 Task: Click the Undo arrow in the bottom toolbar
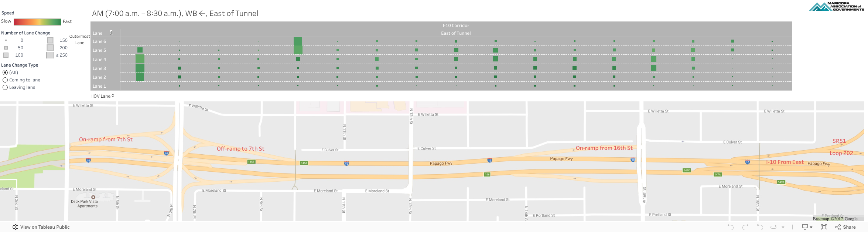point(730,227)
